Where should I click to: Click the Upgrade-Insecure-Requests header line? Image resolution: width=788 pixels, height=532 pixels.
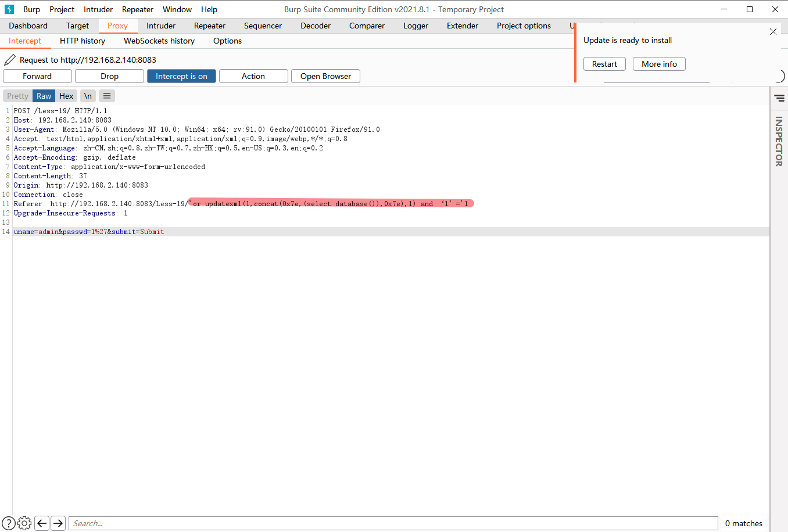tap(70, 213)
